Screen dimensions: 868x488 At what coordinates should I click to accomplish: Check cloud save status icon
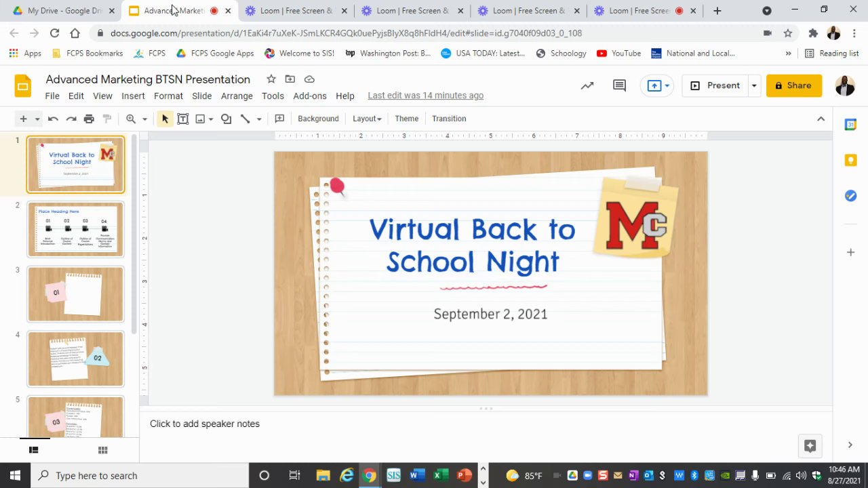[x=309, y=79]
